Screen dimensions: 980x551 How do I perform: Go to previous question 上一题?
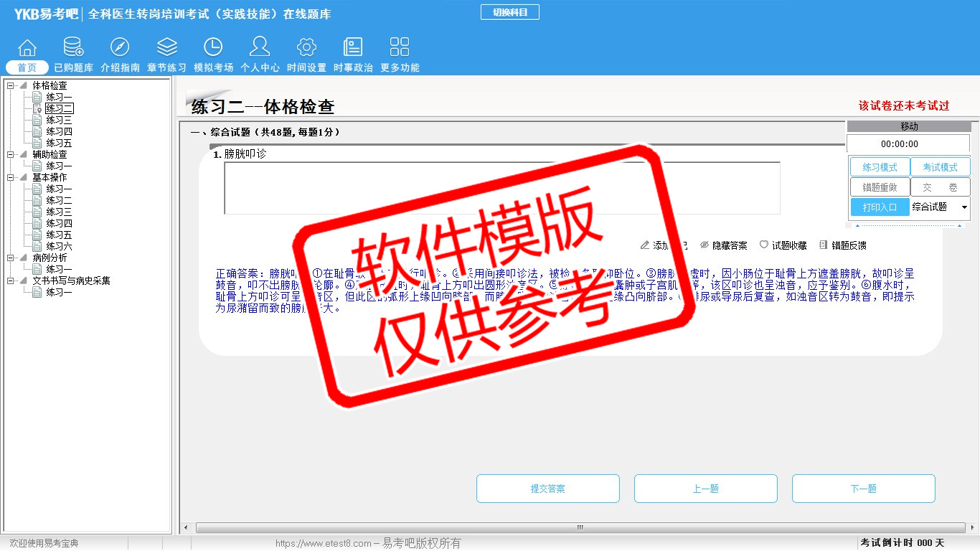[x=706, y=489]
